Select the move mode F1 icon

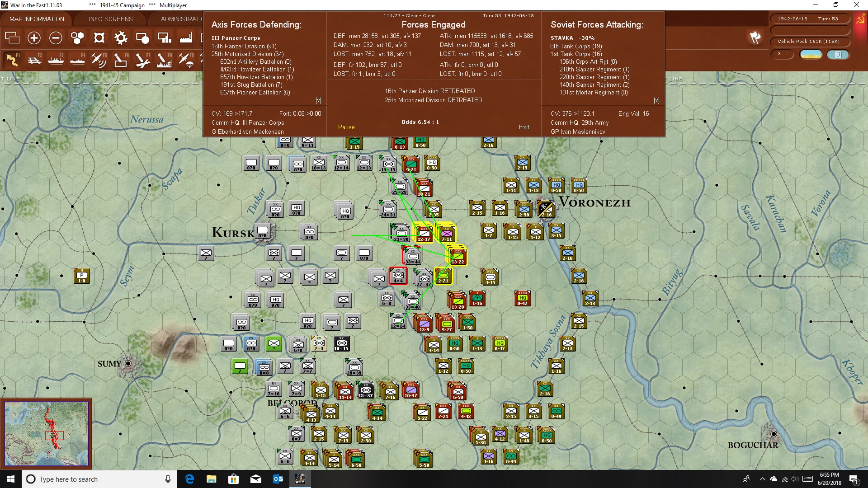click(x=13, y=60)
